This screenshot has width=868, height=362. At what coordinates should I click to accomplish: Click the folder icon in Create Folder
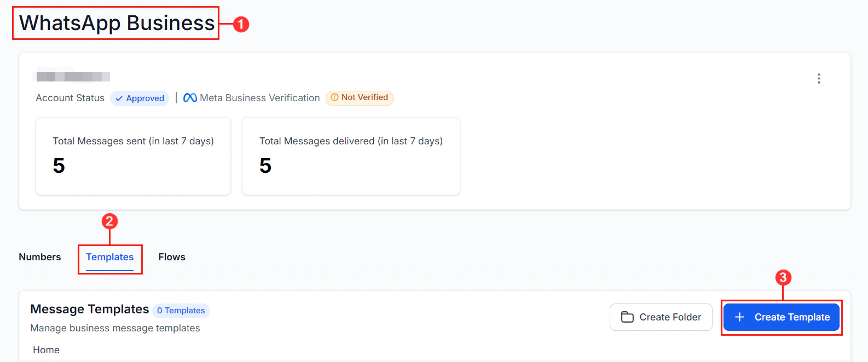[627, 317]
